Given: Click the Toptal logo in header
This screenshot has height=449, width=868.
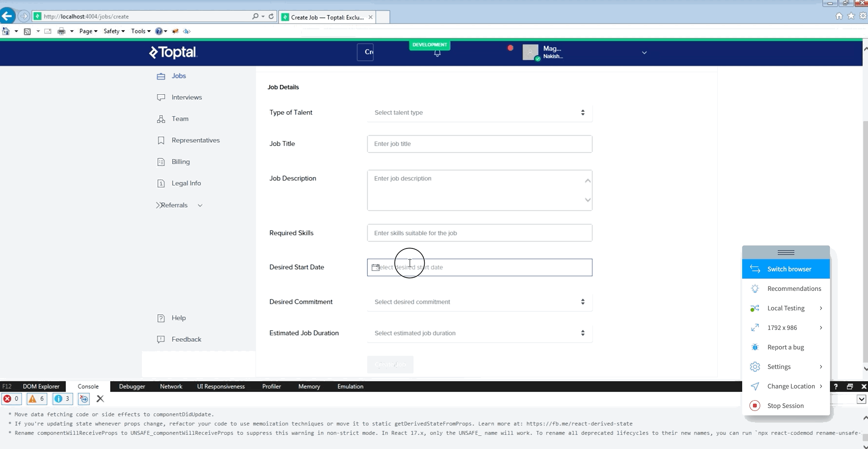Looking at the screenshot, I should coord(173,52).
